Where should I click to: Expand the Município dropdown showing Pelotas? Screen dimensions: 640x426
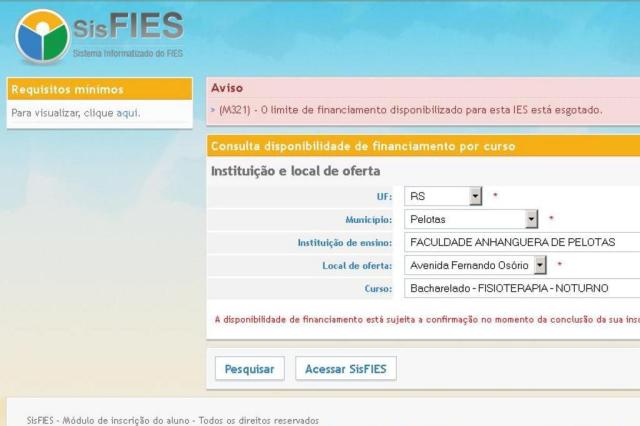[471, 220]
